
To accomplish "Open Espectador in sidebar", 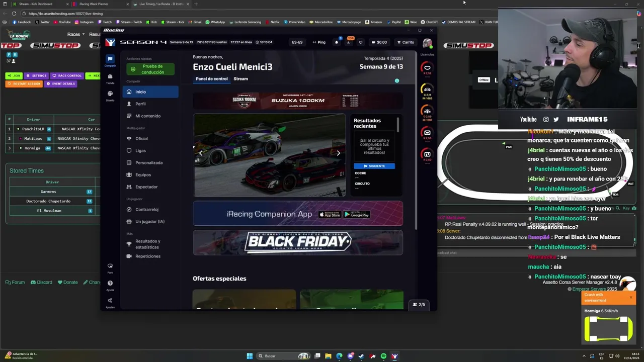I will 150,187.
